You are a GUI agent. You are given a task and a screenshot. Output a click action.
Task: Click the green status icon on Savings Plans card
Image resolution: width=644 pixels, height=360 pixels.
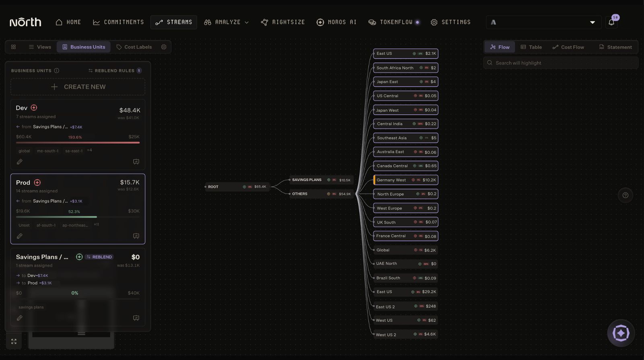click(x=79, y=257)
